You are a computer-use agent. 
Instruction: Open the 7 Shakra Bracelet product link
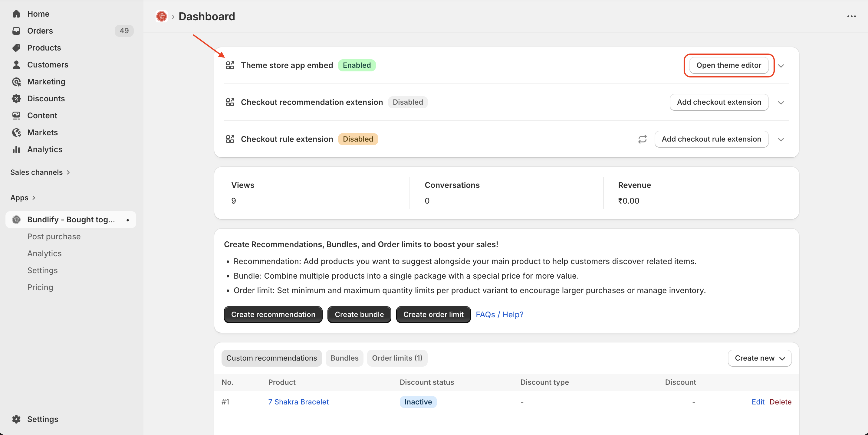(298, 402)
